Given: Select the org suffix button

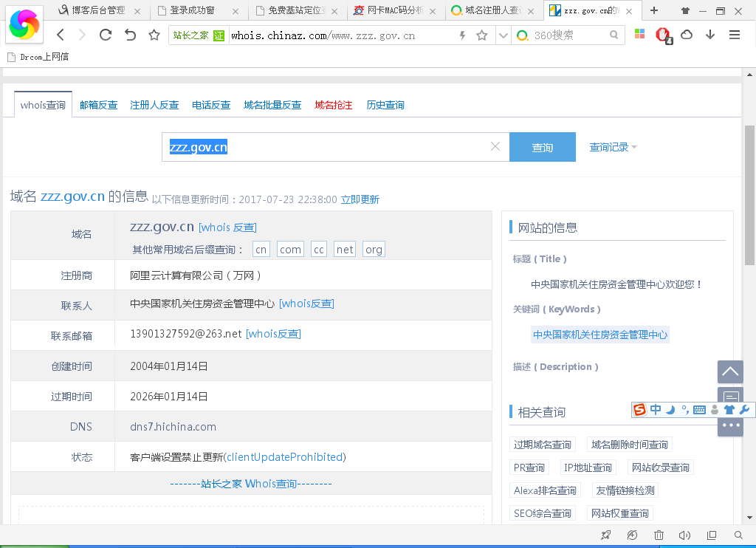Looking at the screenshot, I should click(x=374, y=250).
